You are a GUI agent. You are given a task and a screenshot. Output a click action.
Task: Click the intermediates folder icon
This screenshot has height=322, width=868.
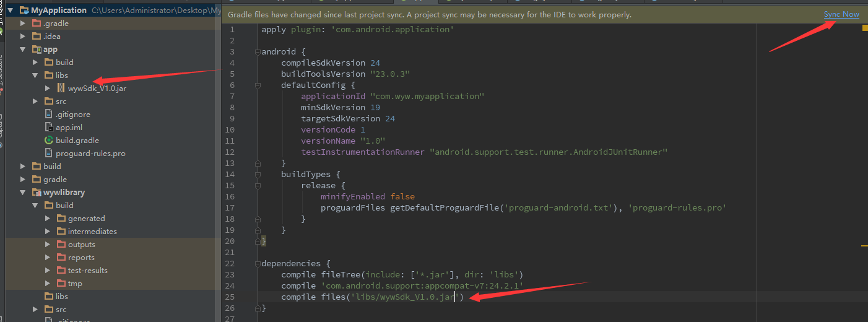61,231
